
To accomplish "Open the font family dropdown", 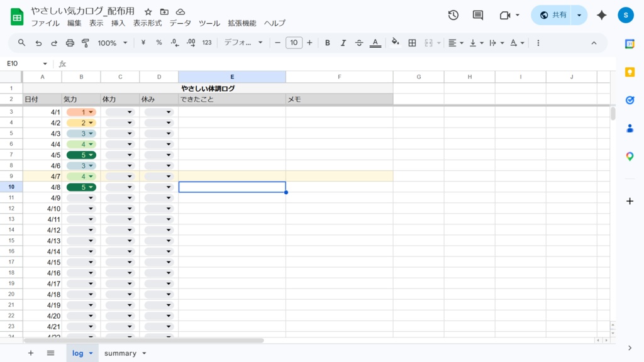I will tap(243, 43).
